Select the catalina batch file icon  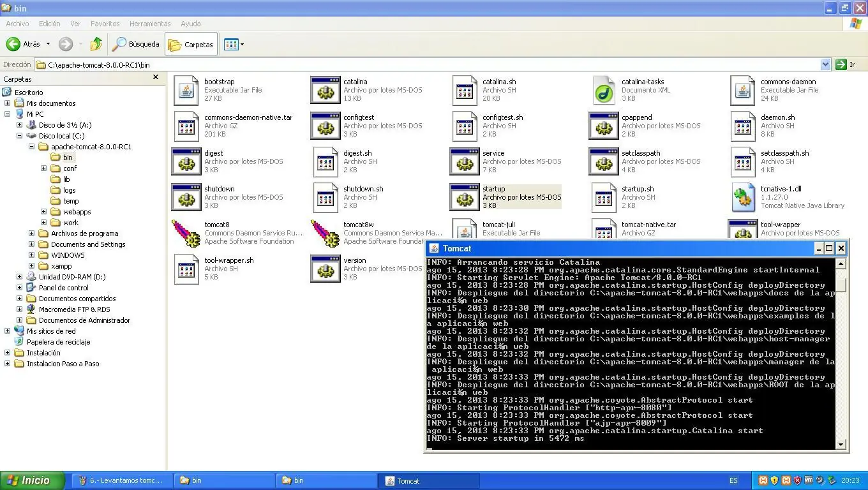tap(325, 91)
